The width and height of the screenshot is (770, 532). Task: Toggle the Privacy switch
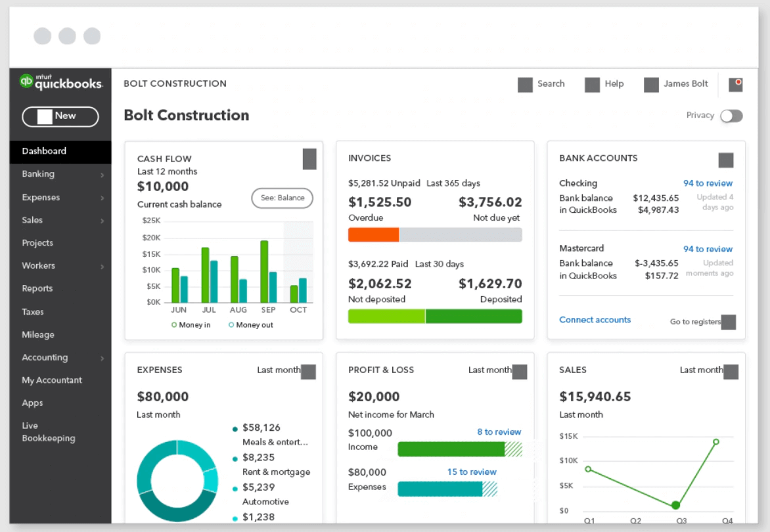[731, 116]
